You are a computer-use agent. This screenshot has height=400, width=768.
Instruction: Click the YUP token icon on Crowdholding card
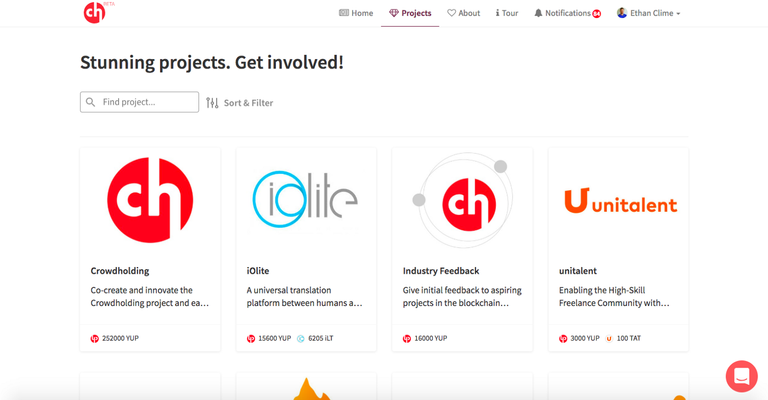click(95, 338)
